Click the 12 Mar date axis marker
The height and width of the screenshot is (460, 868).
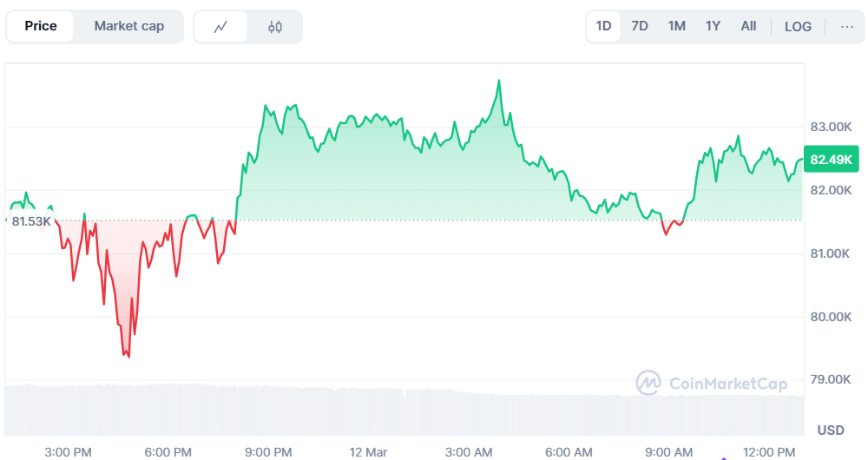[368, 451]
